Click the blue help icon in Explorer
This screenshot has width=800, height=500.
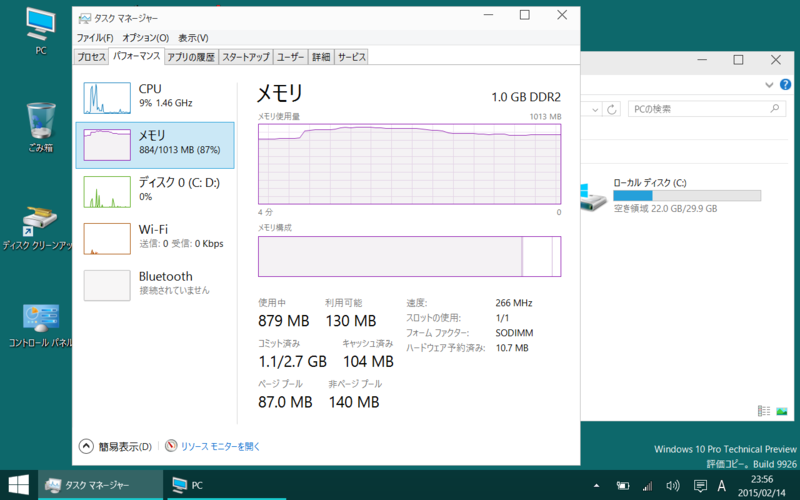click(x=786, y=85)
